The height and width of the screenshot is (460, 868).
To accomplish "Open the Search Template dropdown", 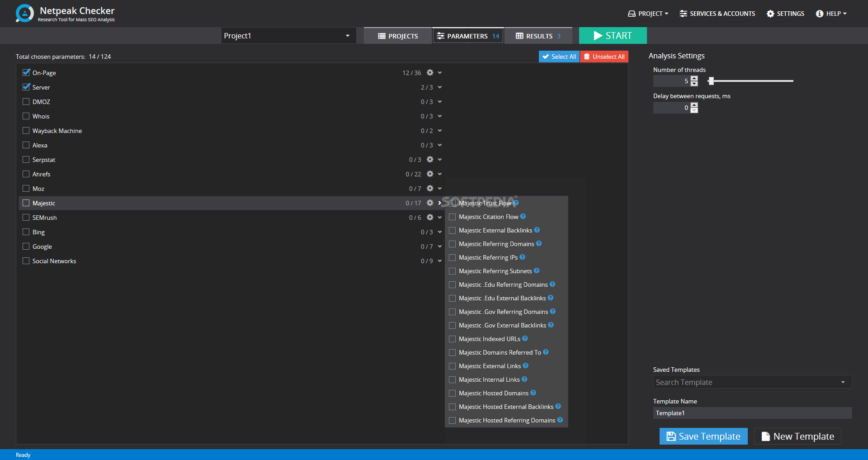I will [x=752, y=382].
